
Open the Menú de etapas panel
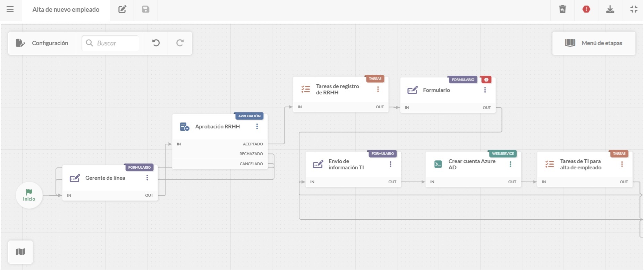594,43
